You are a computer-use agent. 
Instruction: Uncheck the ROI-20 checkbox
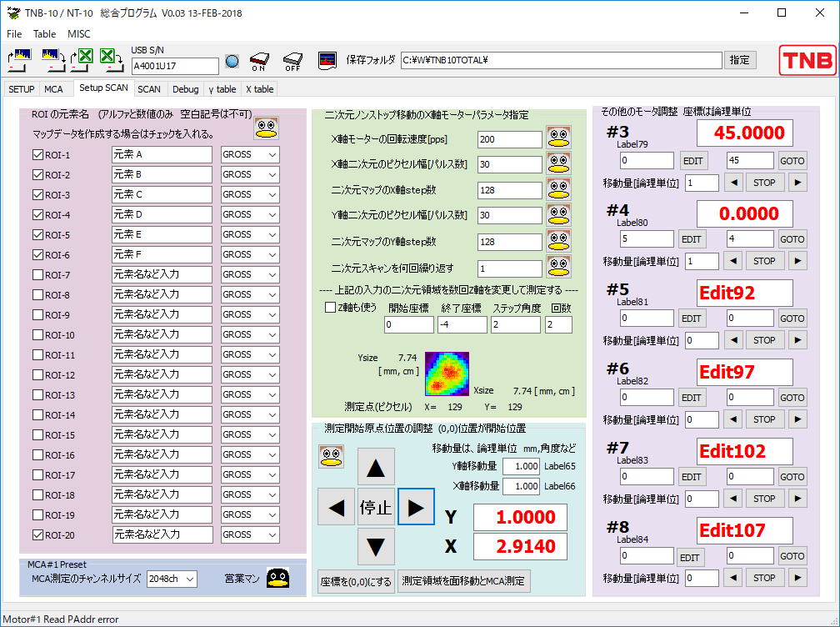pyautogui.click(x=37, y=534)
